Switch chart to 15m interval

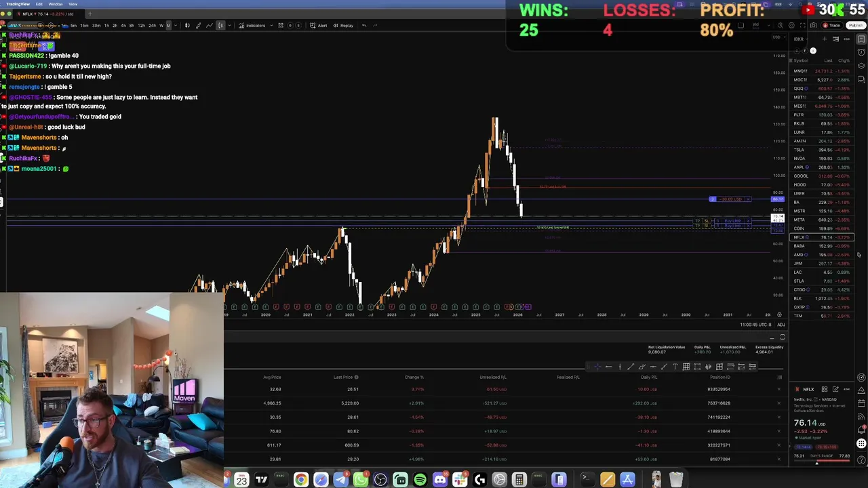[x=84, y=25]
